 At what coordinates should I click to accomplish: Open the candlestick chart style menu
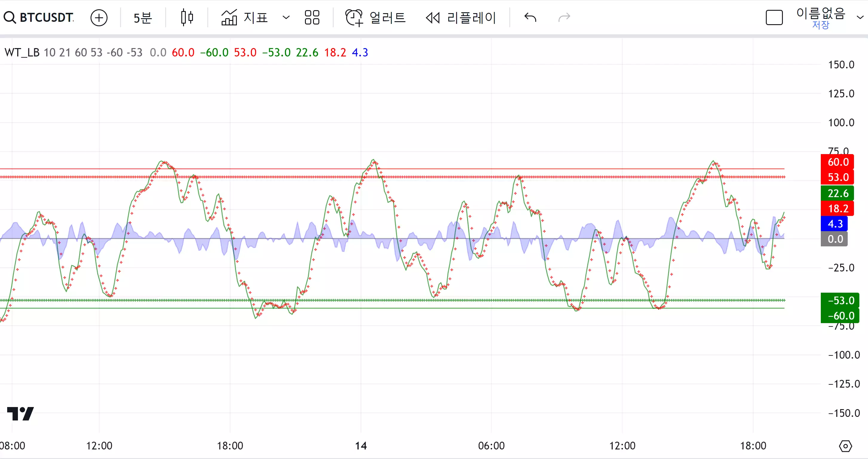point(187,18)
